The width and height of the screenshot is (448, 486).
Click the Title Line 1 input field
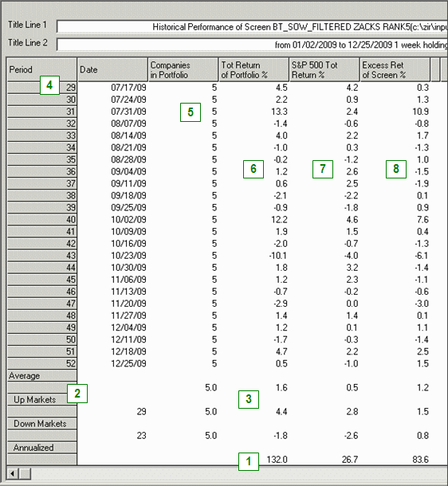252,26
